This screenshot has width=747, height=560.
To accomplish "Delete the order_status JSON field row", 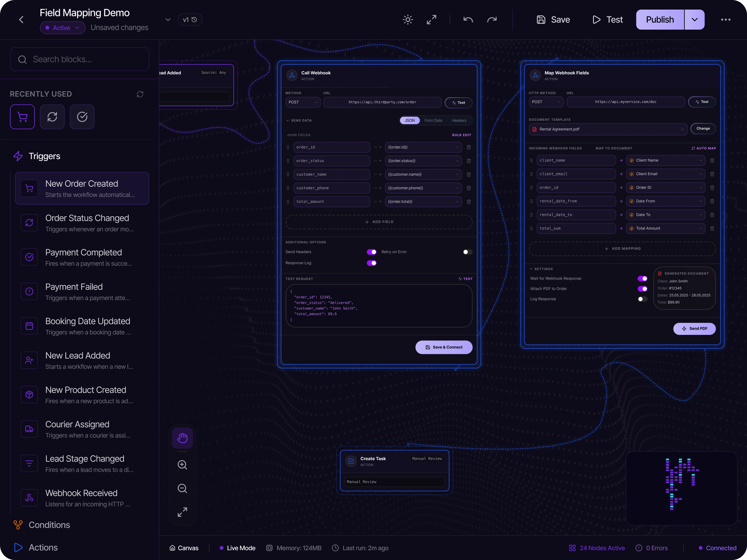I will click(469, 161).
